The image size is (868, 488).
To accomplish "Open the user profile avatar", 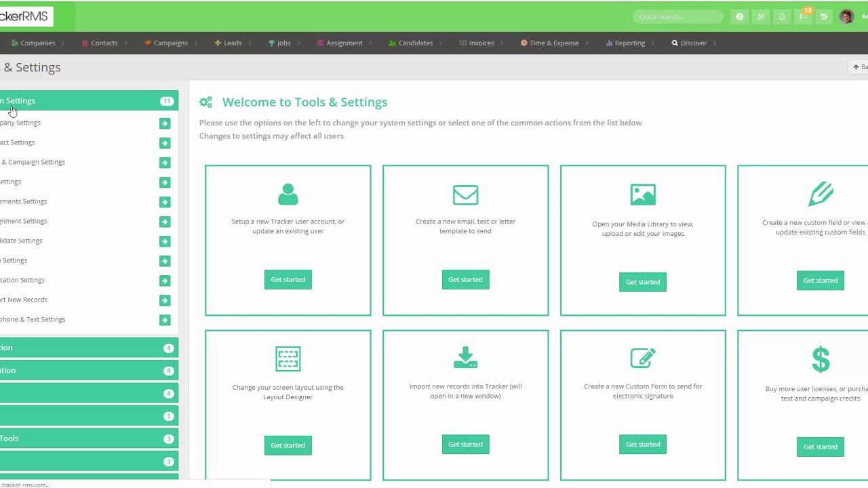I will (x=846, y=17).
